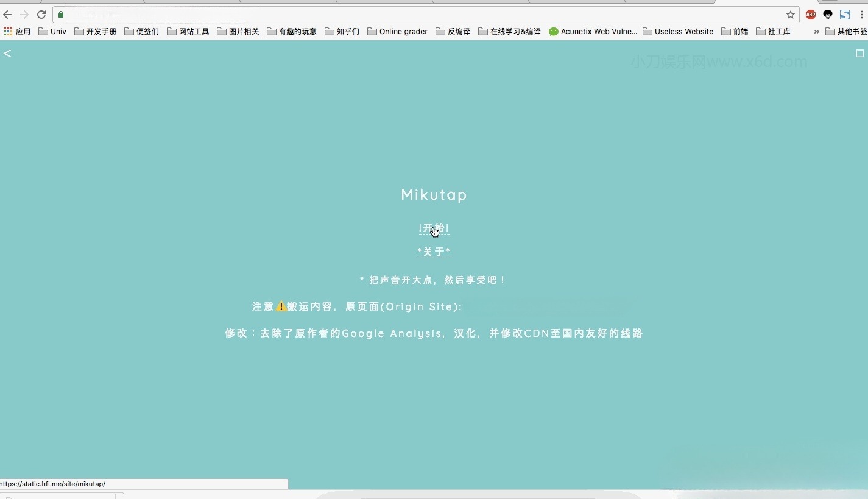Click the HTTPS padlock in the address bar

point(61,15)
